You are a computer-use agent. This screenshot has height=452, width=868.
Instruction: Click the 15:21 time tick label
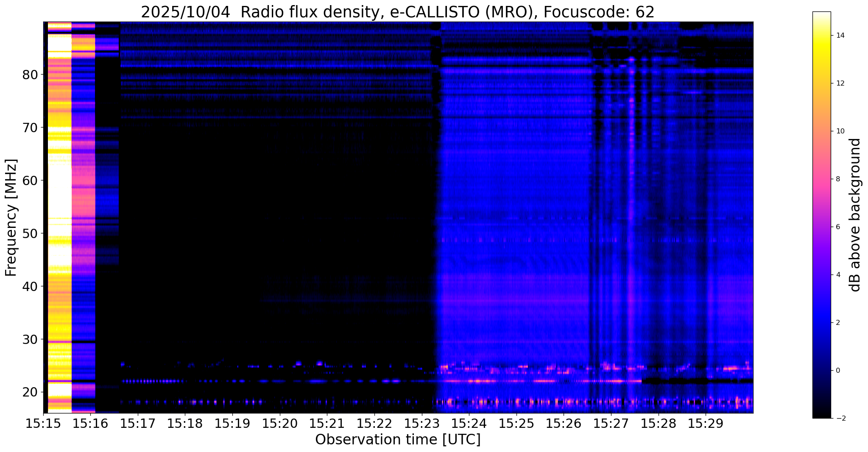[x=327, y=423]
